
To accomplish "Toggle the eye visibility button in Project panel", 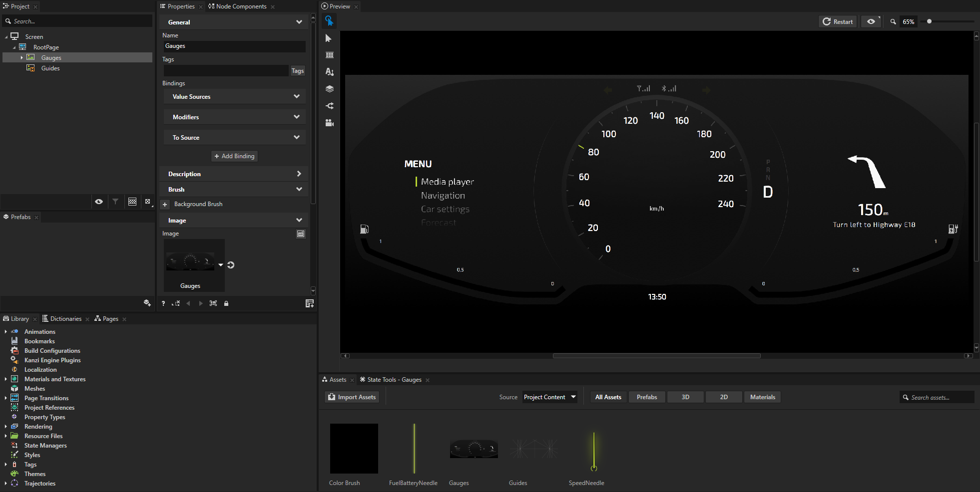I will pyautogui.click(x=99, y=202).
